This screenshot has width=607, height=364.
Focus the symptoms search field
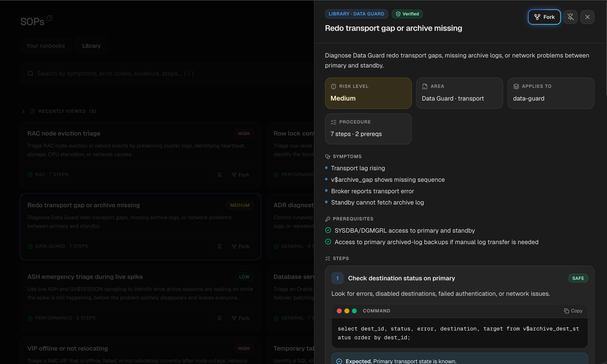[167, 73]
